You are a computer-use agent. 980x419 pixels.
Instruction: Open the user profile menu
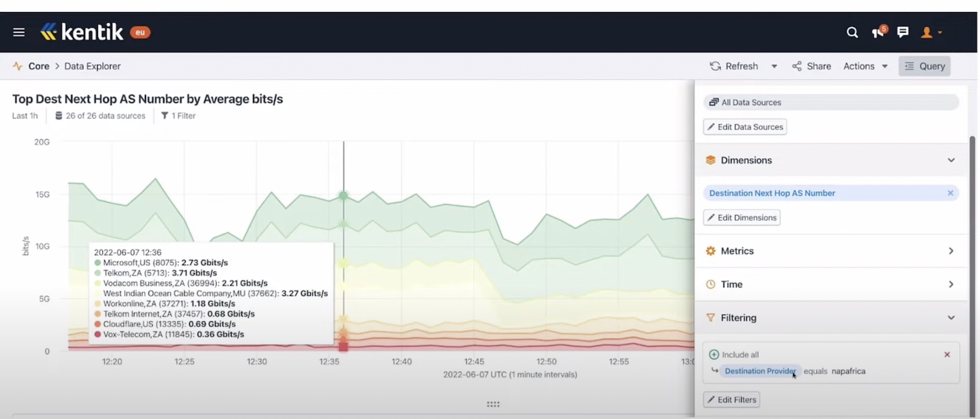click(930, 33)
